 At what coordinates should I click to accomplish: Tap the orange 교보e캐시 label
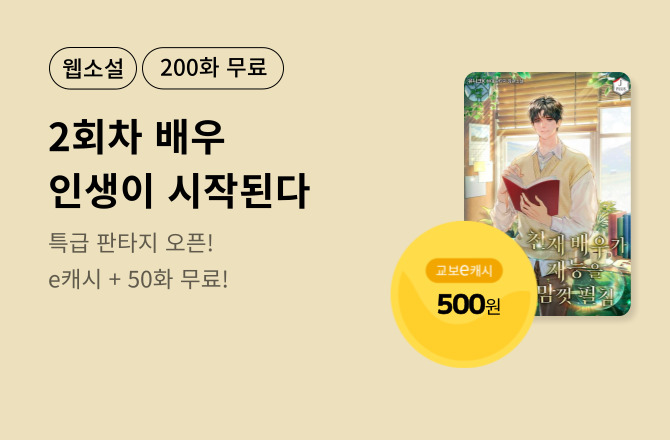464,270
